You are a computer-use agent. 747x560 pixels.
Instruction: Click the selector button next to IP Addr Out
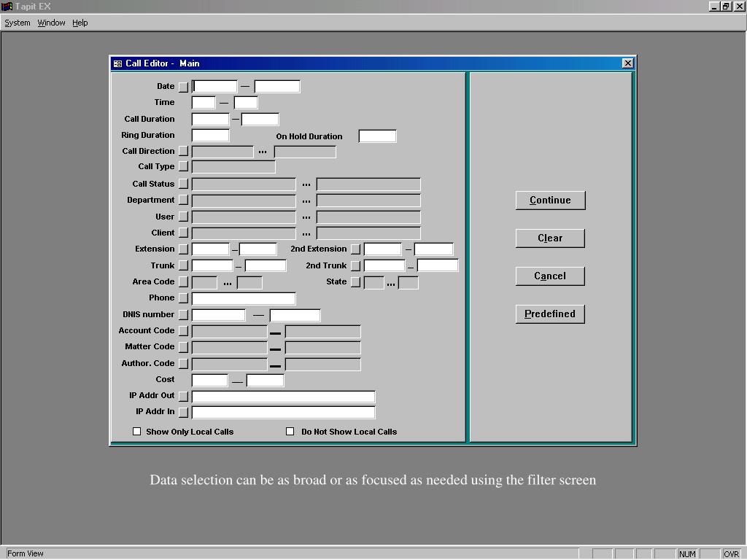coord(183,396)
